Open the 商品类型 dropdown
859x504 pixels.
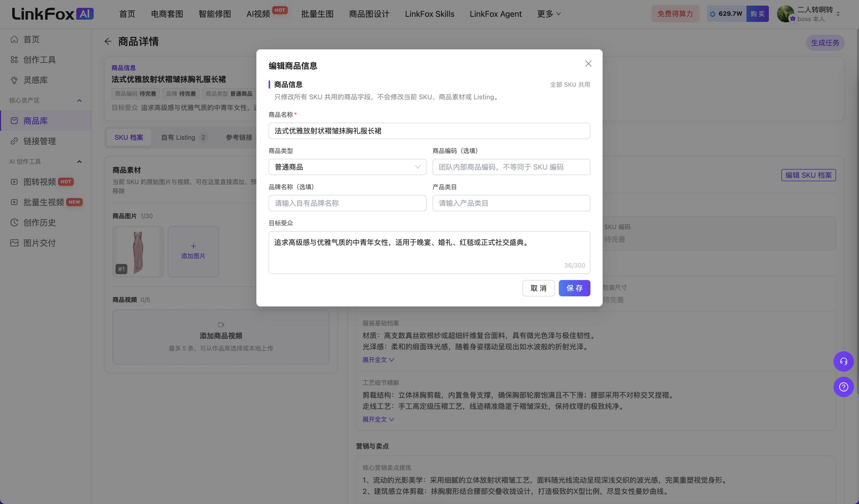coord(347,167)
